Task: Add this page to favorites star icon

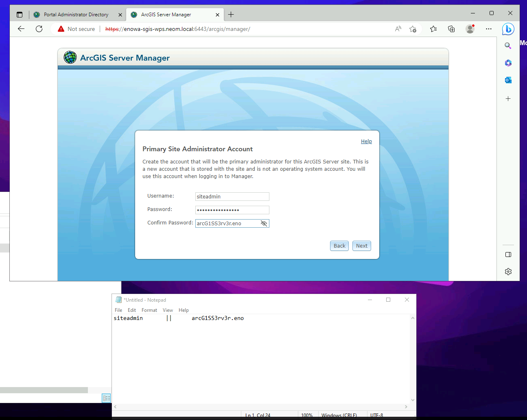Action: tap(413, 29)
